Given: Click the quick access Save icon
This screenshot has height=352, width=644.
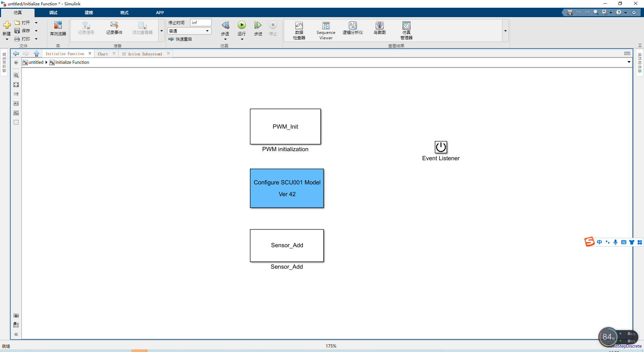Looking at the screenshot, I should [570, 12].
